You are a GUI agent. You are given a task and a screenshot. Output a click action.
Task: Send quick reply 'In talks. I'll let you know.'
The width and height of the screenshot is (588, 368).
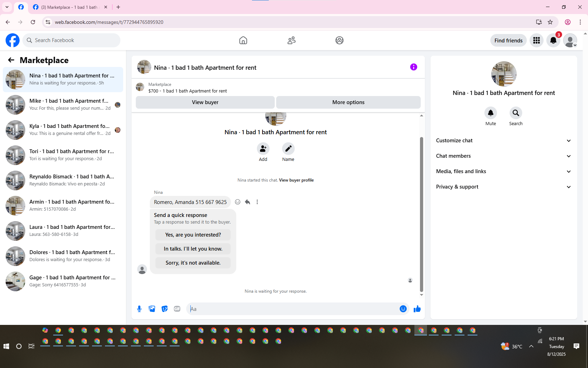[193, 249]
